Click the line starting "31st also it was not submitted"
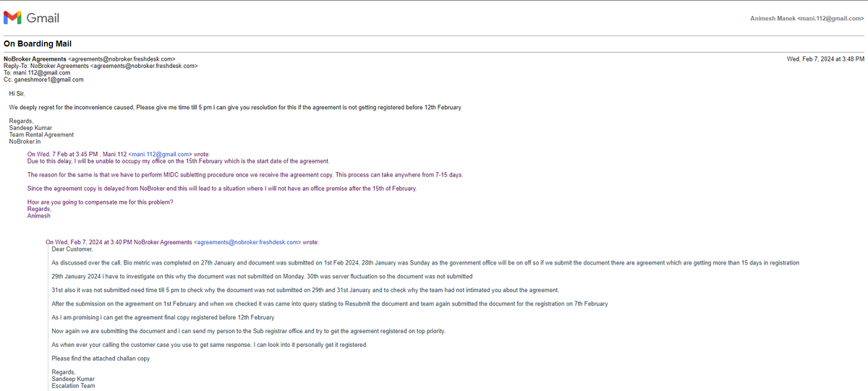This screenshot has width=868, height=391. (x=305, y=290)
